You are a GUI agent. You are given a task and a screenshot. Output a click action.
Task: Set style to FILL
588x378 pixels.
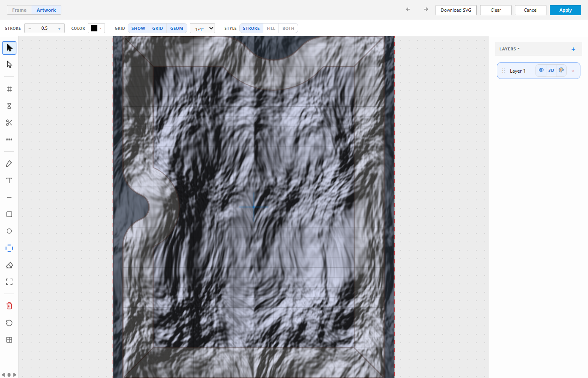pyautogui.click(x=271, y=29)
